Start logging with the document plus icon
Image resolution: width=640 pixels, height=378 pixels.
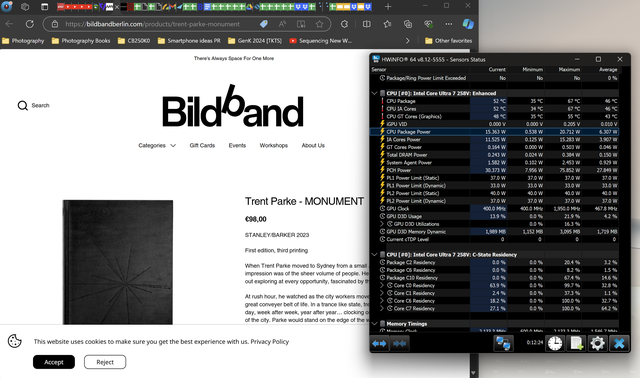(576, 343)
